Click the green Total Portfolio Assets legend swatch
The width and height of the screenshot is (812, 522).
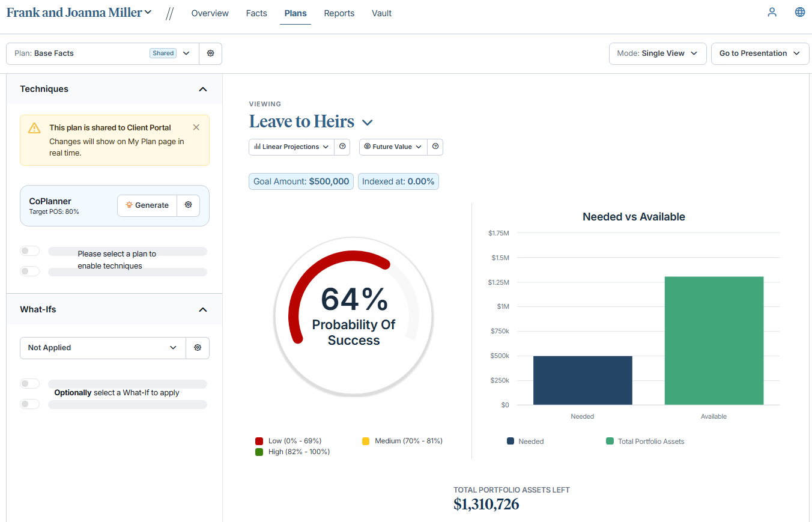pos(610,441)
